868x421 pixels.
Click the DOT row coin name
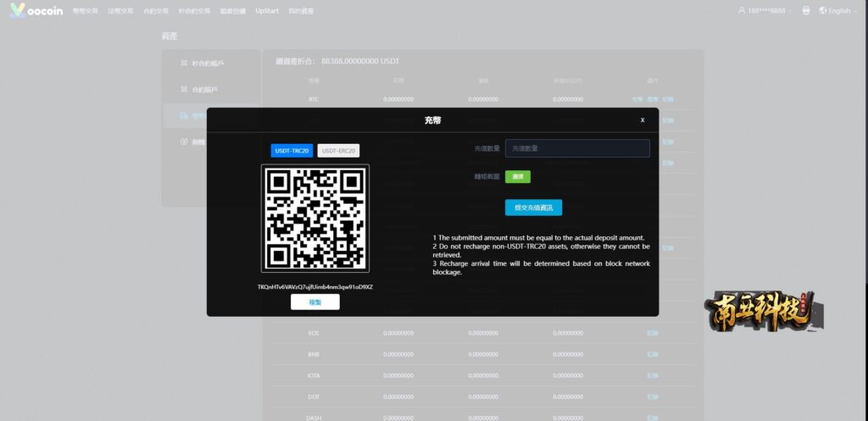pyautogui.click(x=314, y=396)
